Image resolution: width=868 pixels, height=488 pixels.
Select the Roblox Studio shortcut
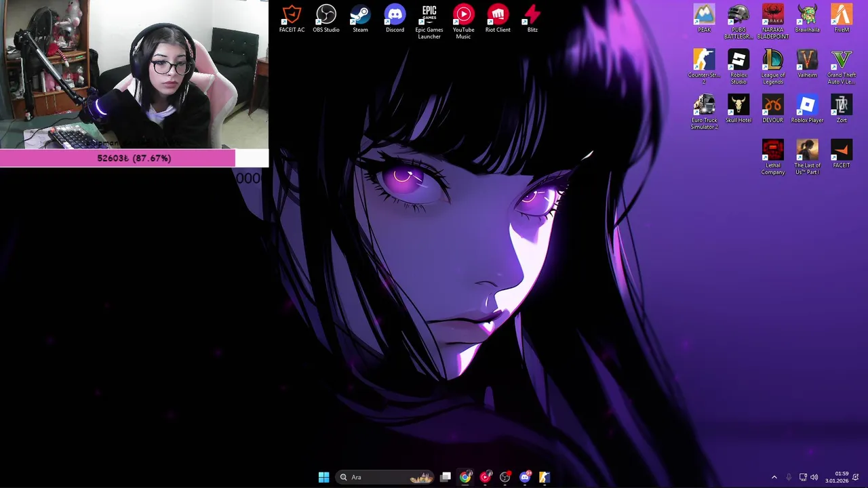point(738,66)
